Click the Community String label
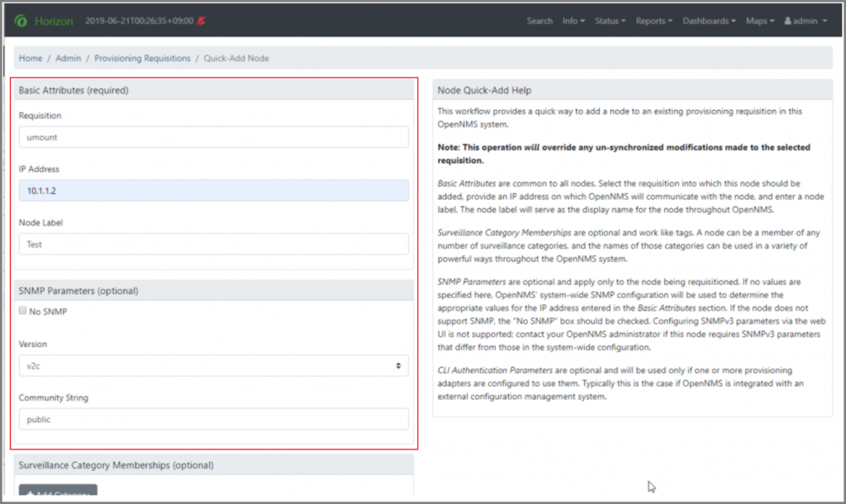This screenshot has width=846, height=504. [x=54, y=397]
